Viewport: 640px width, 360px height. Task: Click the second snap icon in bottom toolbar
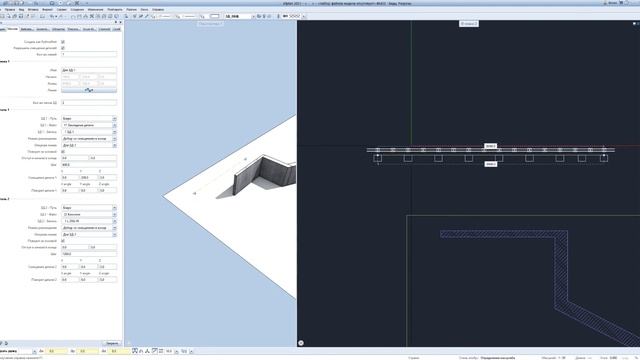[x=141, y=351]
